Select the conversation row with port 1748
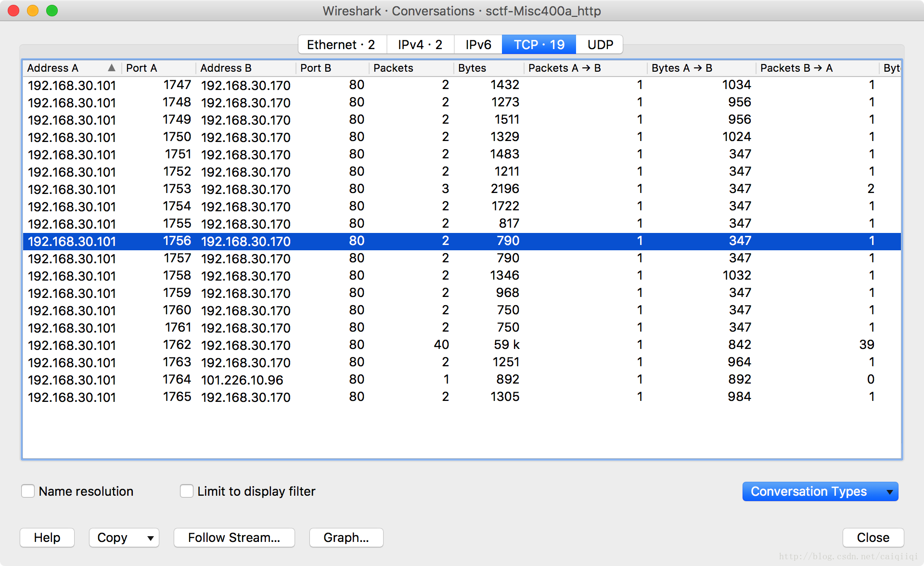This screenshot has height=566, width=924. pyautogui.click(x=462, y=103)
